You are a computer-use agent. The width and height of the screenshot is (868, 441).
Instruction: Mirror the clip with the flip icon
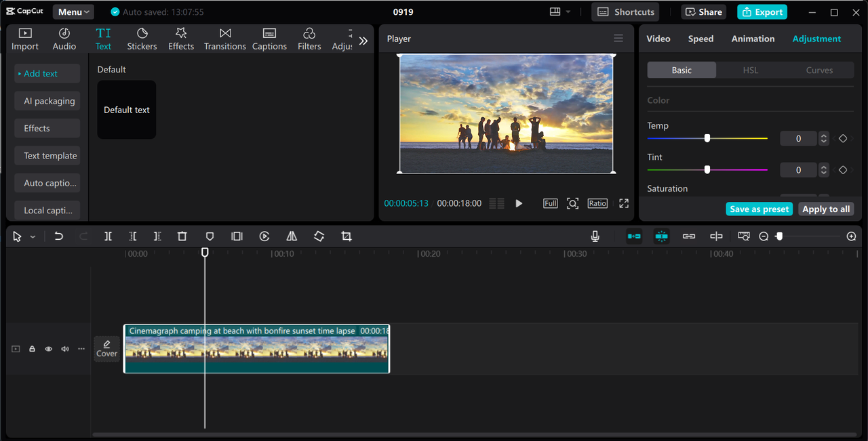292,236
